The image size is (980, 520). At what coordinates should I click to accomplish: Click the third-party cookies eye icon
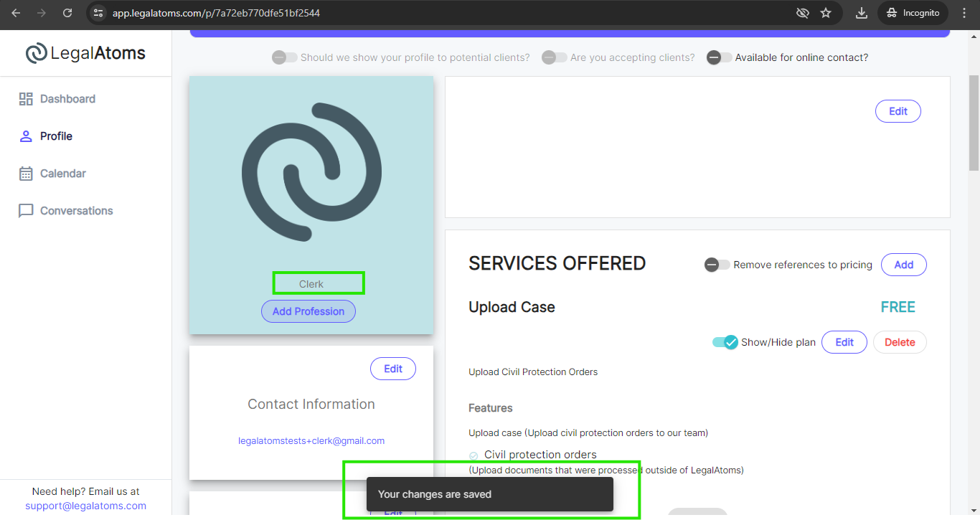pos(803,13)
